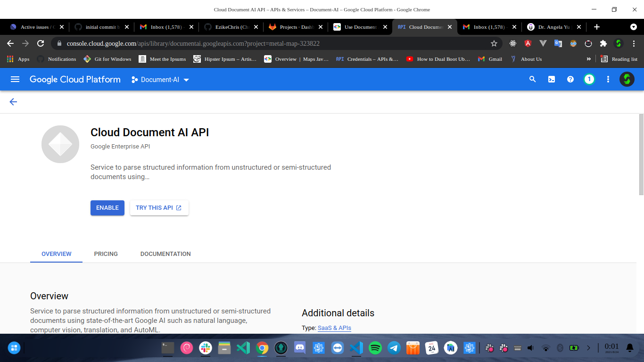Open the tab search dropdown arrow
Screen dimensions: 644x362
click(x=633, y=27)
